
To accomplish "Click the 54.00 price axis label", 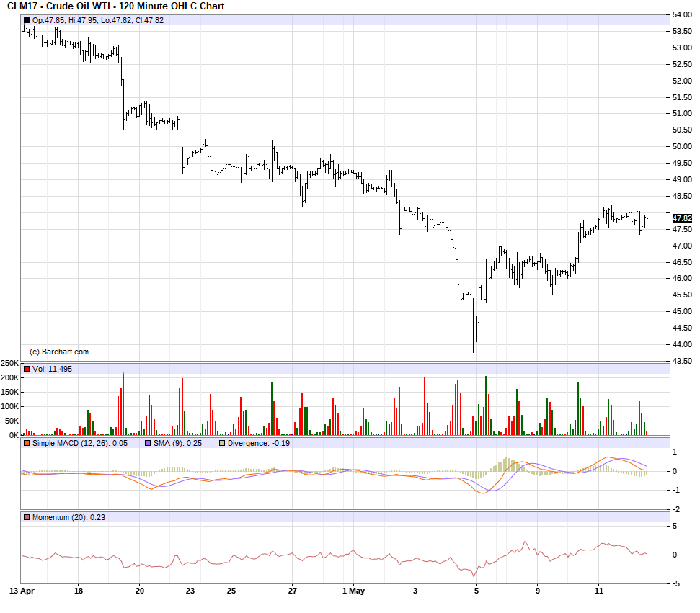I will [x=682, y=14].
